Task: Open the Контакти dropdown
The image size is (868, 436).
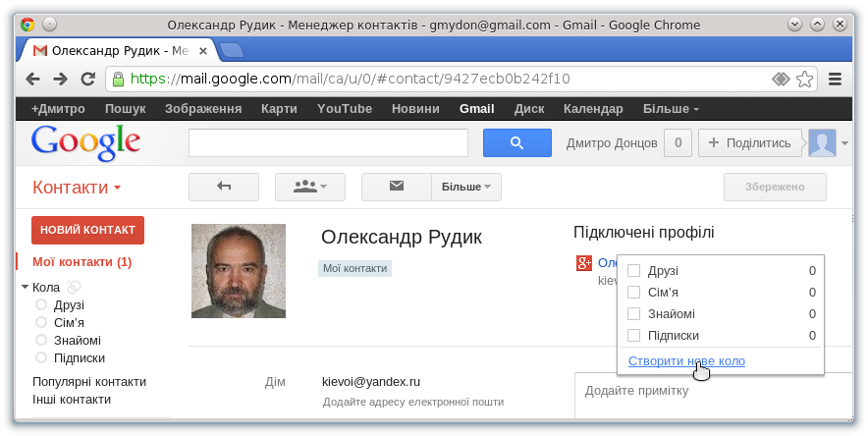Action: tap(77, 187)
